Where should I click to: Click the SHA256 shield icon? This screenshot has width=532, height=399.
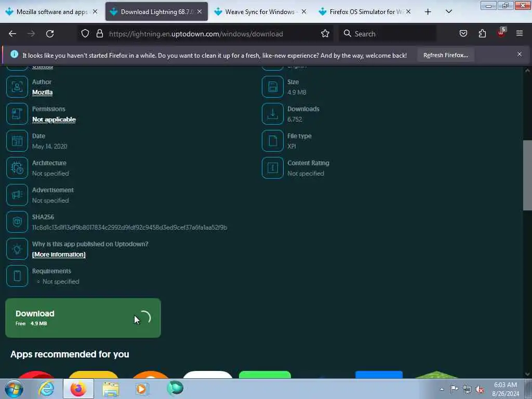(17, 222)
